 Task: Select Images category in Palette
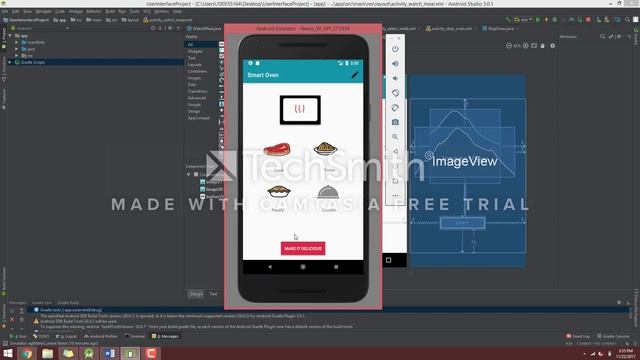194,78
